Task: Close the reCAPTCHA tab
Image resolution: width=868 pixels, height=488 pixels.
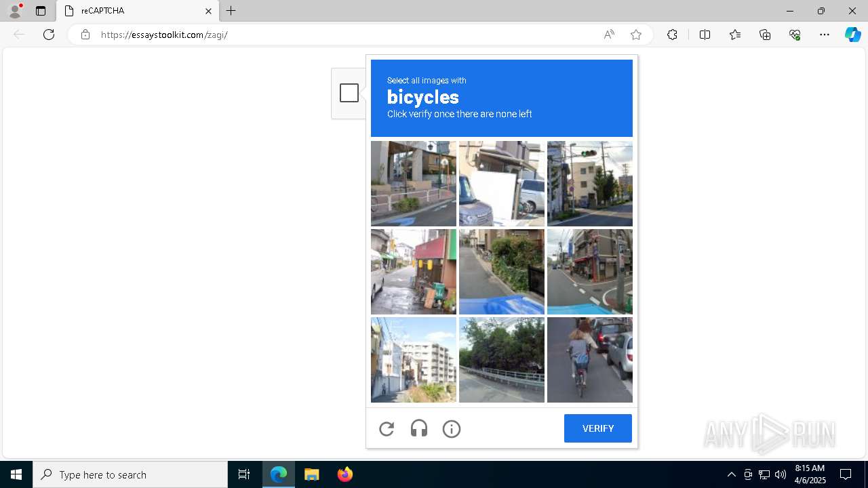Action: pyautogui.click(x=208, y=11)
